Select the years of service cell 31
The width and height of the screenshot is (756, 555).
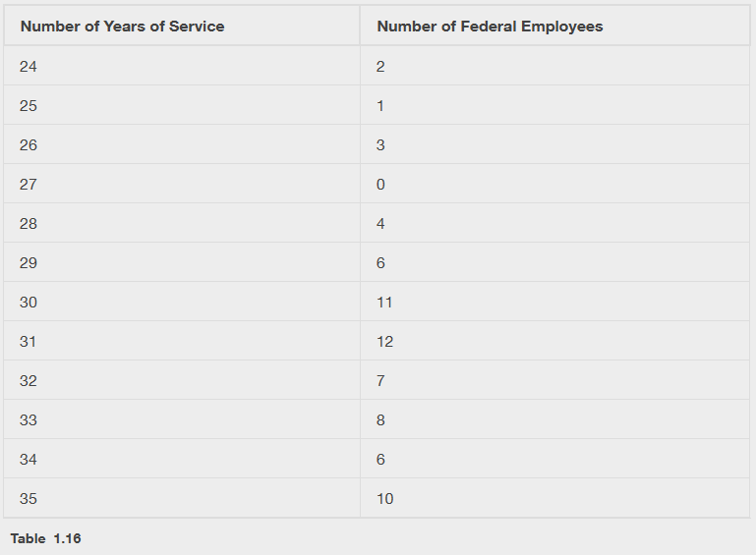point(29,342)
